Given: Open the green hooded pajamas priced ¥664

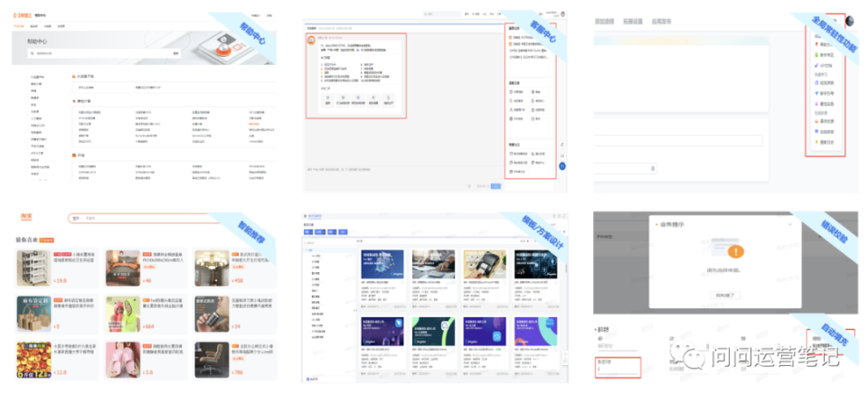Looking at the screenshot, I should tap(146, 313).
